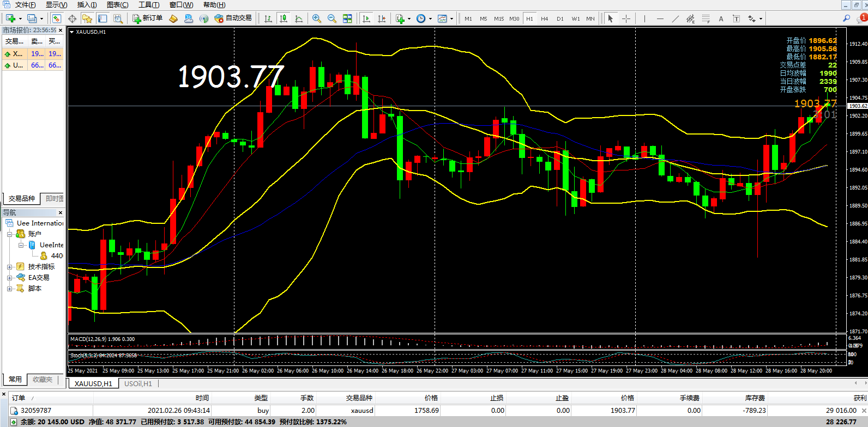Toggle chart auto scroll icon

(366, 19)
